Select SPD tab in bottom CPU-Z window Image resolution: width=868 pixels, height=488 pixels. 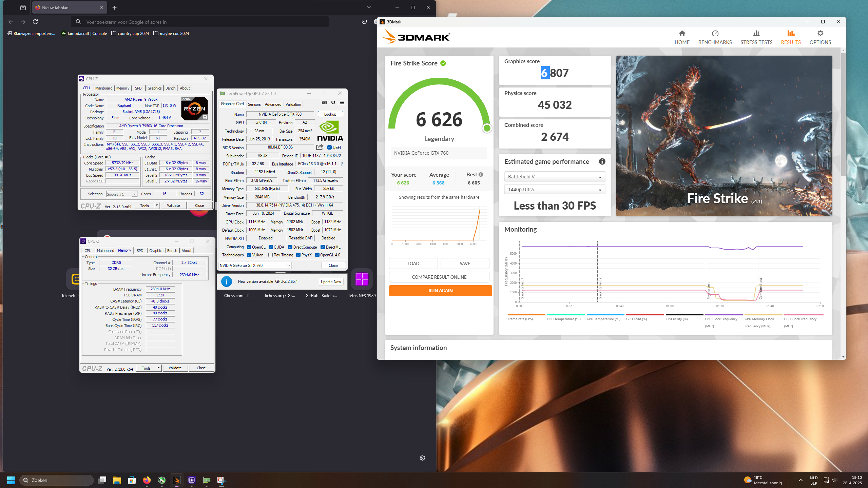pyautogui.click(x=140, y=251)
